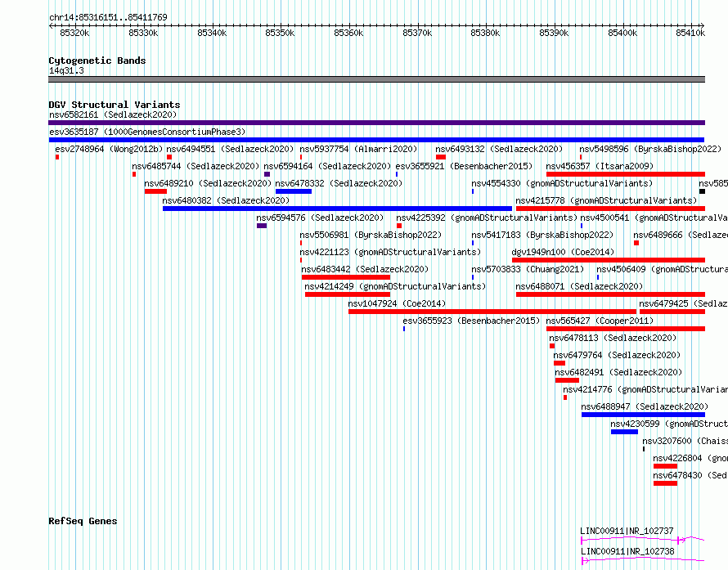The image size is (728, 570).
Task: Select nsv4215778 (gnomADStructuralVariants) label
Action: pyautogui.click(x=606, y=200)
